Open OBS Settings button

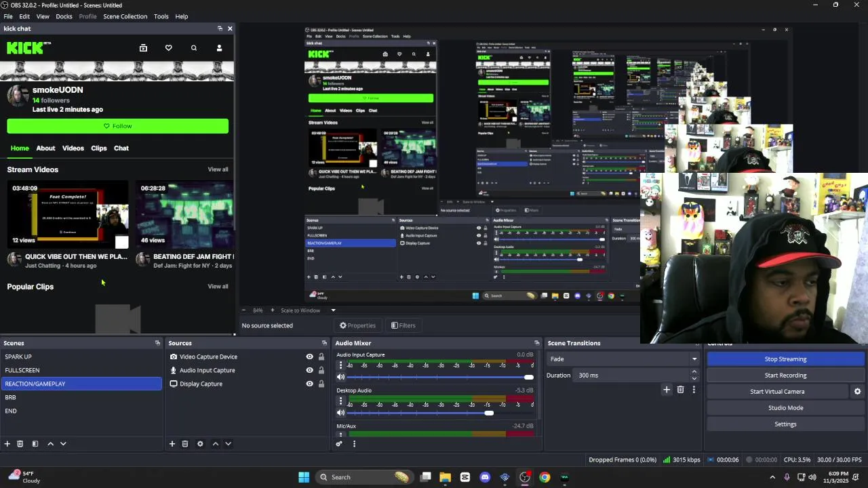click(x=785, y=424)
